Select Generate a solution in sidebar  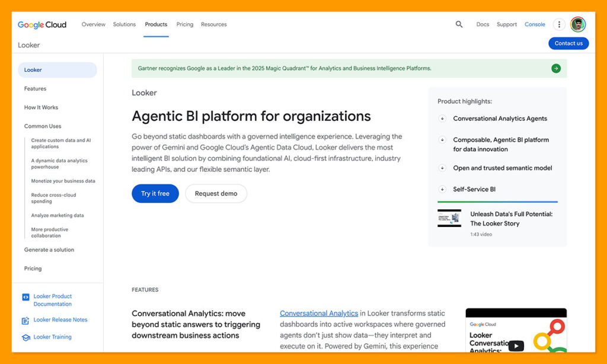pyautogui.click(x=49, y=250)
